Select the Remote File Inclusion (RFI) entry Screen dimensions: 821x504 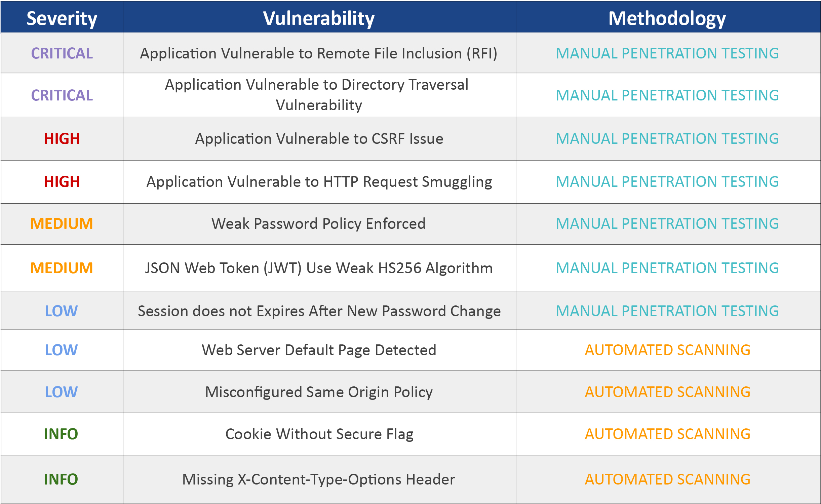(319, 53)
